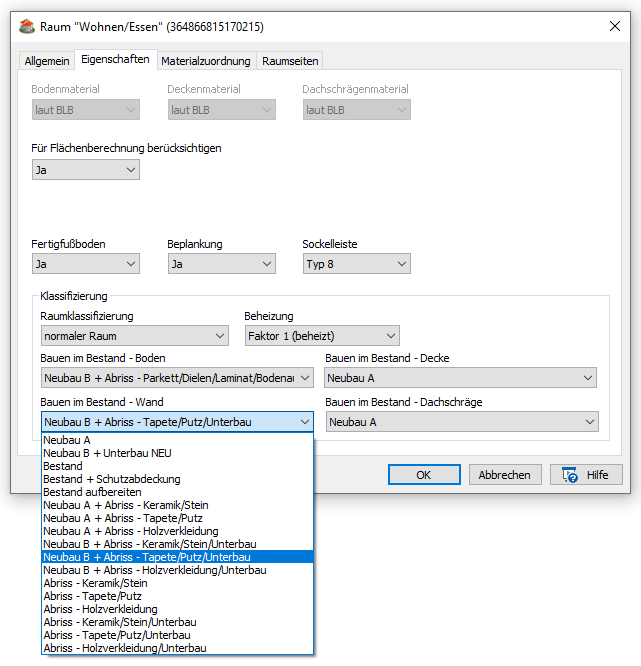Select 'Abriss - Holzverkleidung/Unterbau' list entry
This screenshot has height=666, width=641.
click(x=125, y=648)
